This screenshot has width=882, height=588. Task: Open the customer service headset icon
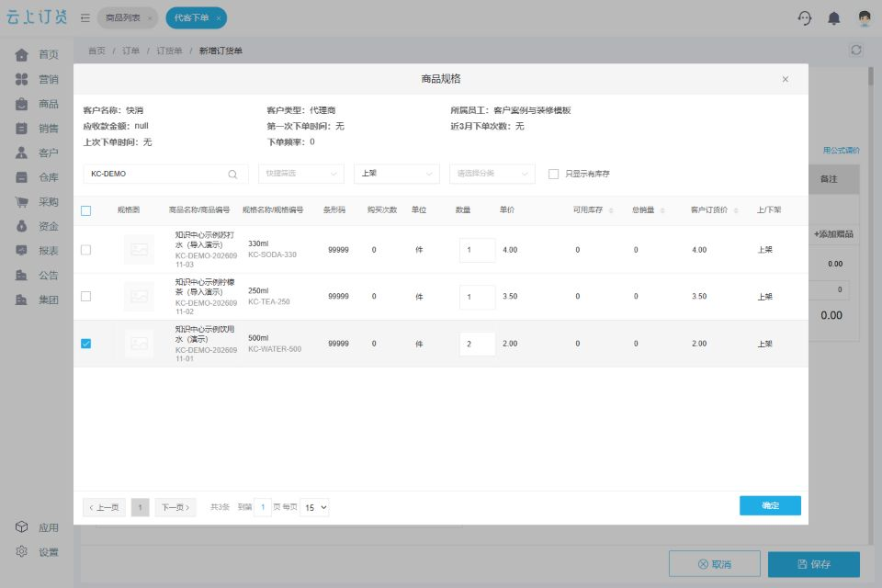pos(805,18)
